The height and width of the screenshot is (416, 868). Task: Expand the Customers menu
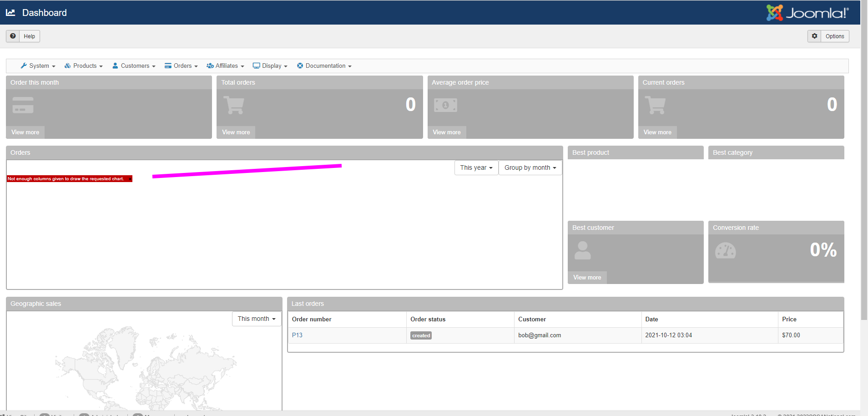pos(134,66)
